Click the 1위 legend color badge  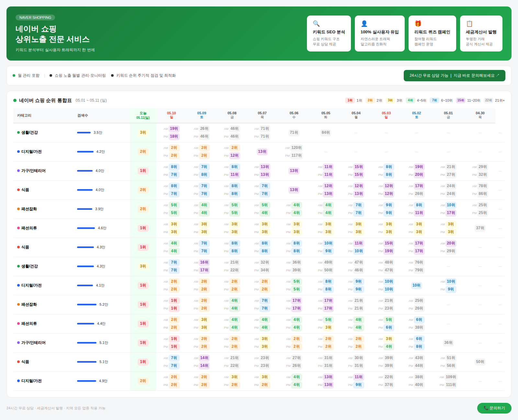click(350, 100)
